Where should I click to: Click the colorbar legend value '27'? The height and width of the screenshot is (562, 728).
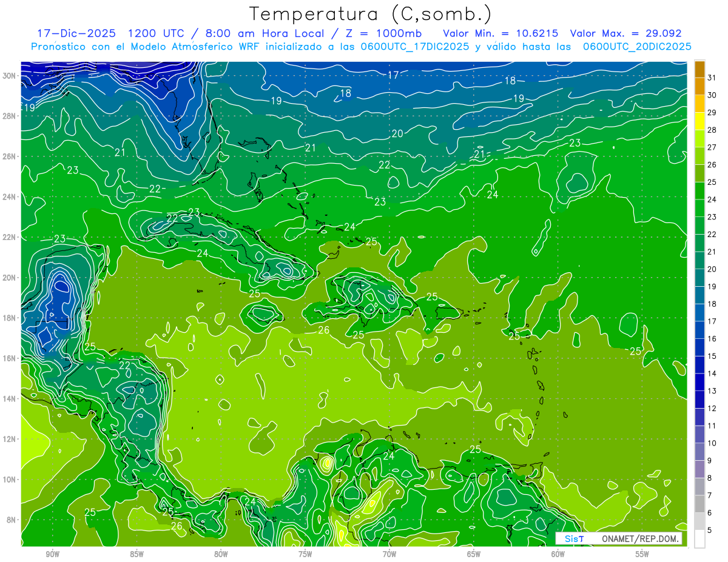(x=712, y=147)
